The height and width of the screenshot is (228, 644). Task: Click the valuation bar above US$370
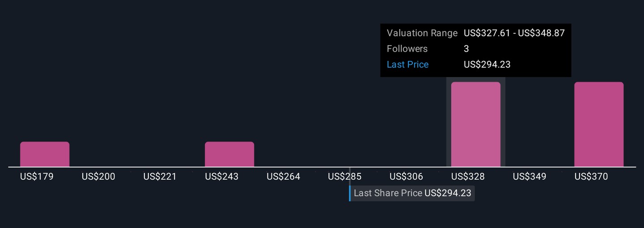pyautogui.click(x=599, y=125)
